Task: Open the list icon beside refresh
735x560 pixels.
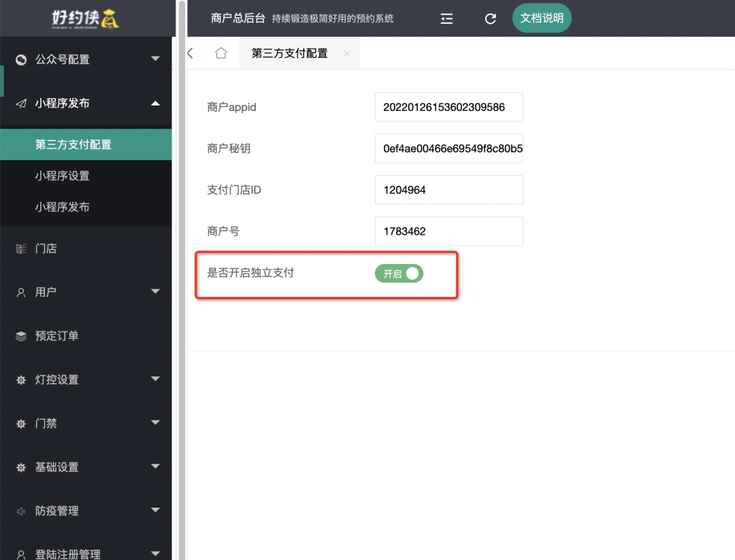Action: [x=446, y=18]
